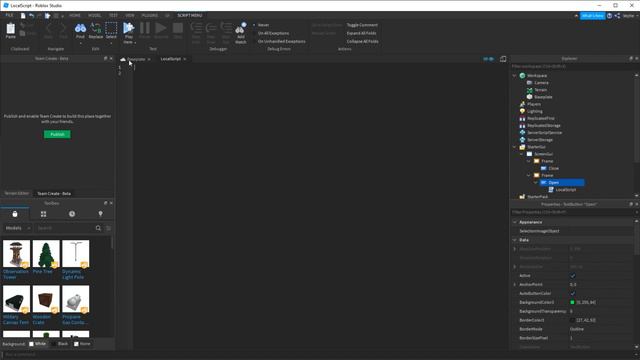This screenshot has width=640, height=360.
Task: Click the Toolbox search input field
Action: click(x=64, y=228)
